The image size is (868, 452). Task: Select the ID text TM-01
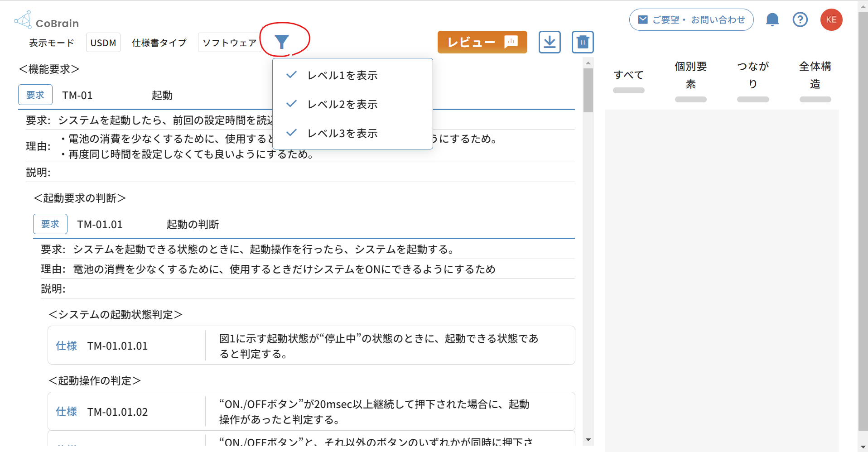(77, 96)
